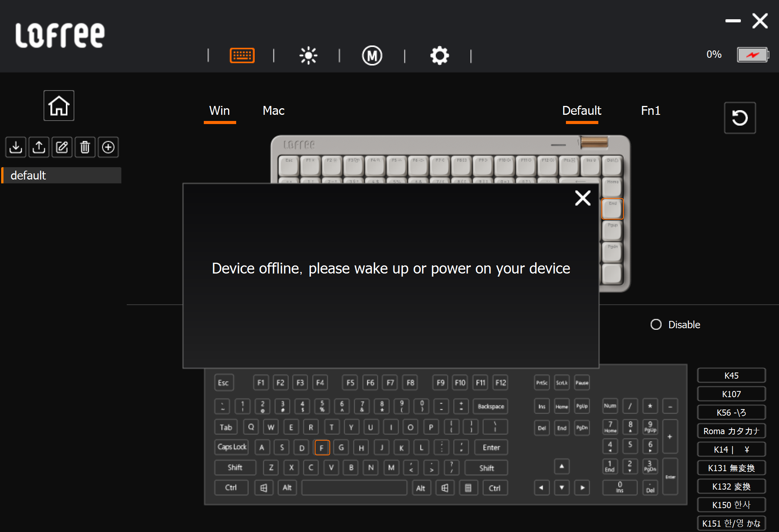Viewport: 779px width, 532px height.
Task: Choose the Roma カタカナ key button
Action: click(x=731, y=431)
